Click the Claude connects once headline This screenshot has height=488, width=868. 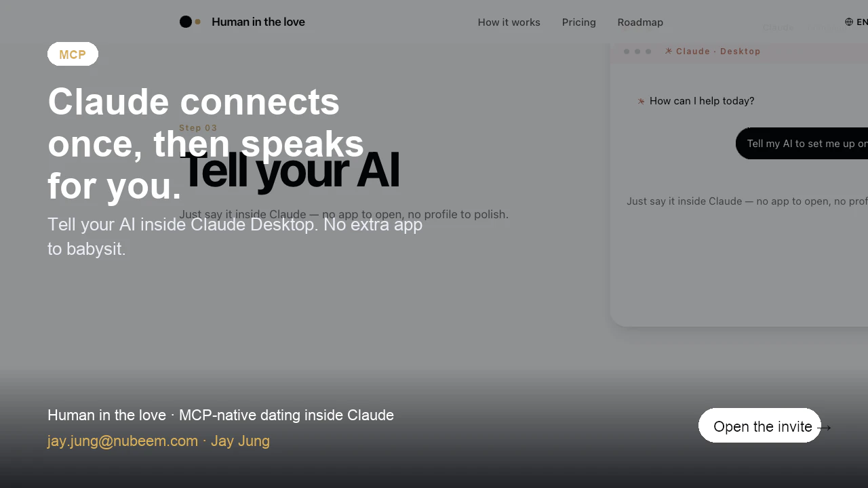(x=205, y=144)
